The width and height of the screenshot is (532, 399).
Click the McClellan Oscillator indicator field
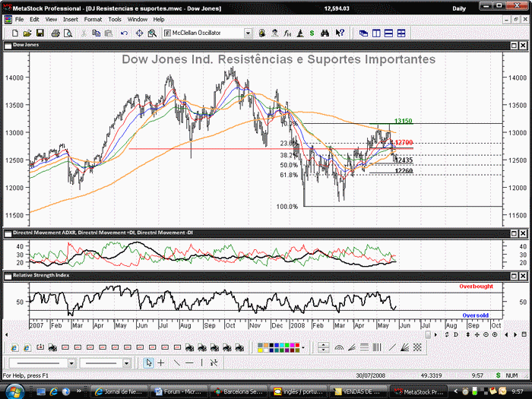[x=204, y=33]
